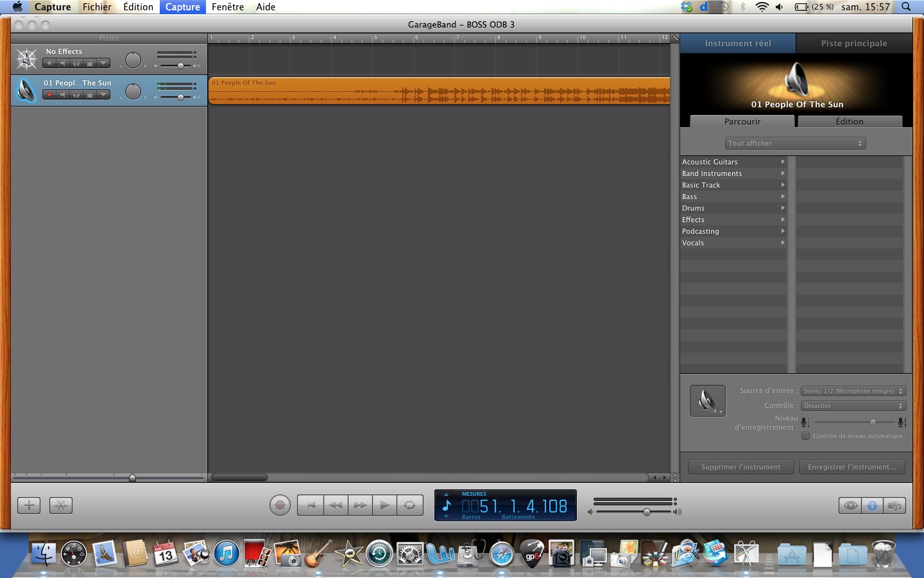Open the Édition menu in menu bar

pyautogui.click(x=138, y=7)
